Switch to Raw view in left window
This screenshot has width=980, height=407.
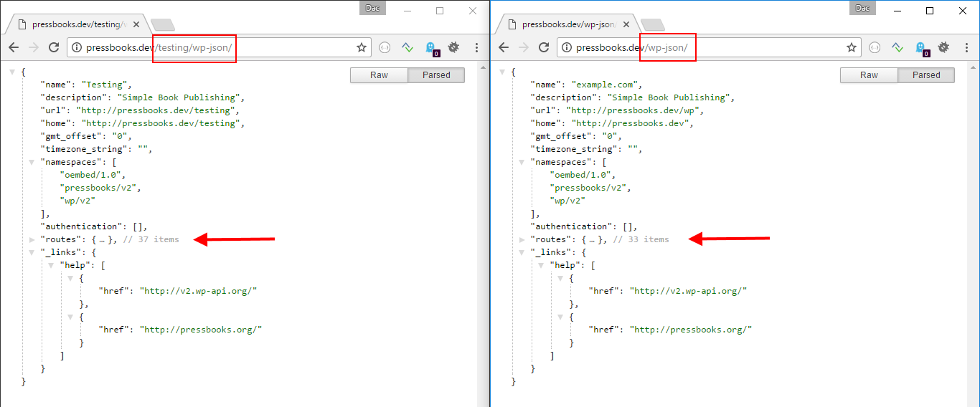[379, 75]
